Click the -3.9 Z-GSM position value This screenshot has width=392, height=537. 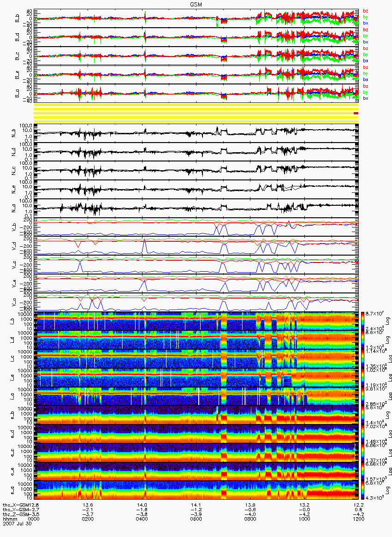pos(196,514)
